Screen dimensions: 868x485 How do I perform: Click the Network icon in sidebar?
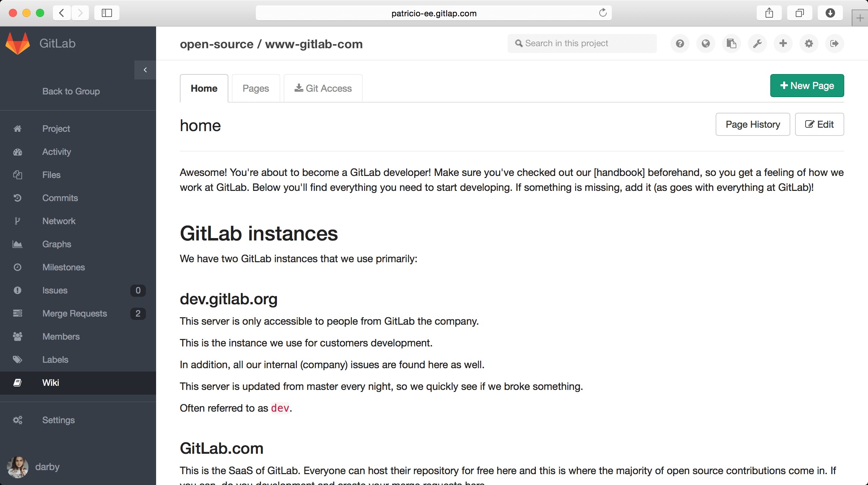pyautogui.click(x=17, y=221)
